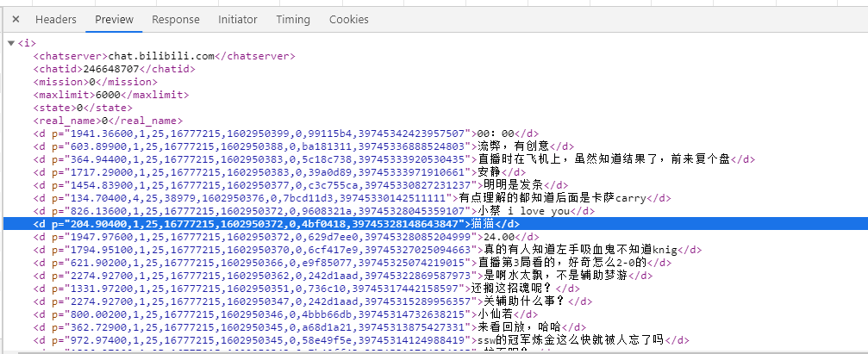Select the chatserver chat.bilibili.com line

pos(165,56)
